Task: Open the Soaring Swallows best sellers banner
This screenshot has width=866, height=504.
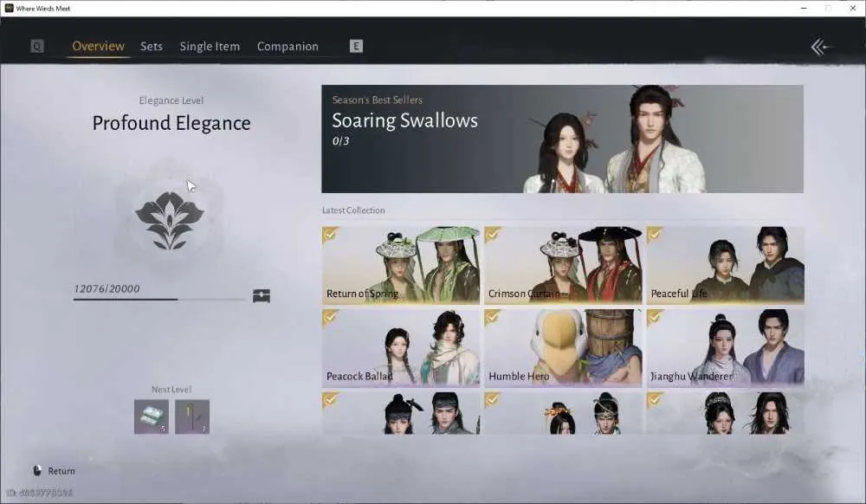Action: (x=562, y=139)
